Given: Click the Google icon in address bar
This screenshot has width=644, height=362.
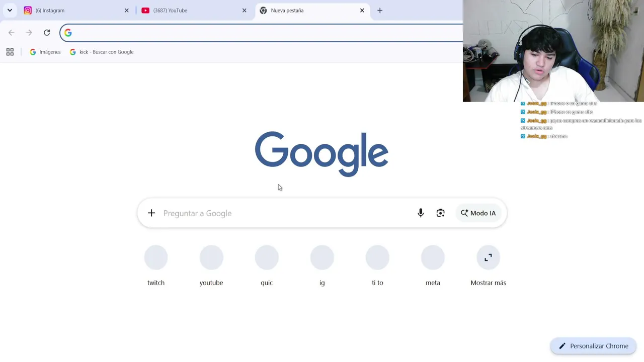Looking at the screenshot, I should (x=68, y=33).
